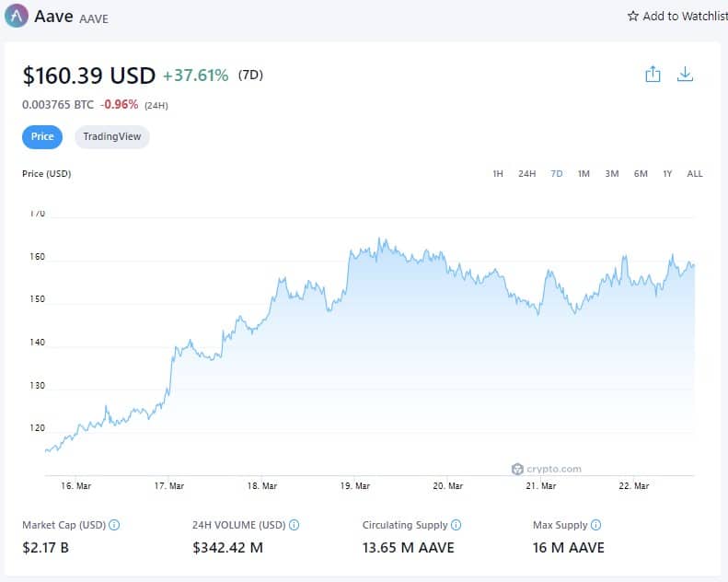Viewport: 728px width, 582px height.
Task: Open Max Supply info icon
Action: coord(595,525)
